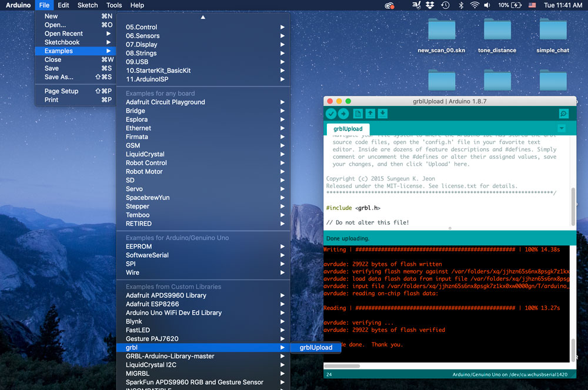Expand LiquidCrystal examples submenu

coord(203,154)
